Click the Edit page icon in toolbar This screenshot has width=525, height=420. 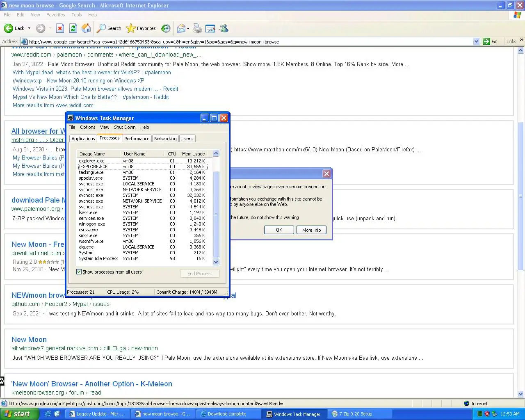[x=210, y=28]
